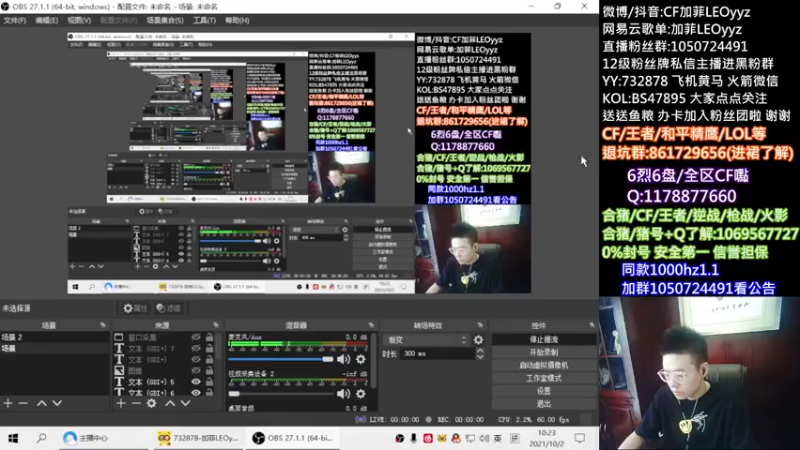Open the 工具(T) menu

pyautogui.click(x=204, y=20)
